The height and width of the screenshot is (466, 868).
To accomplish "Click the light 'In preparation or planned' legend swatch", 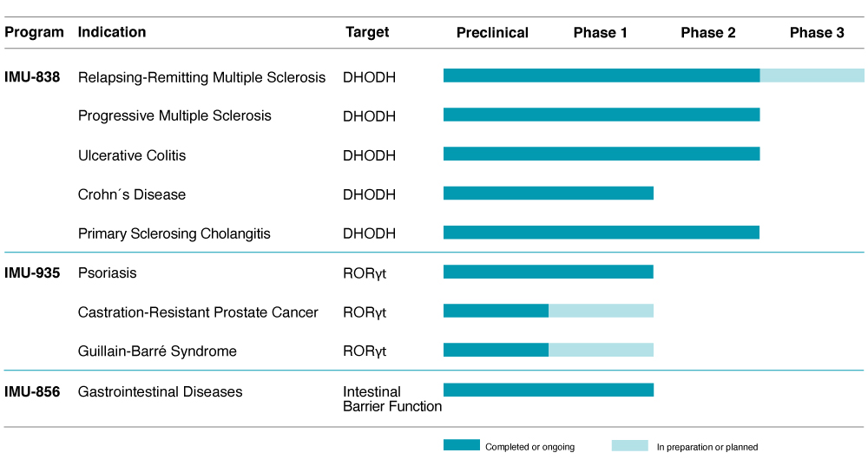I will click(629, 445).
